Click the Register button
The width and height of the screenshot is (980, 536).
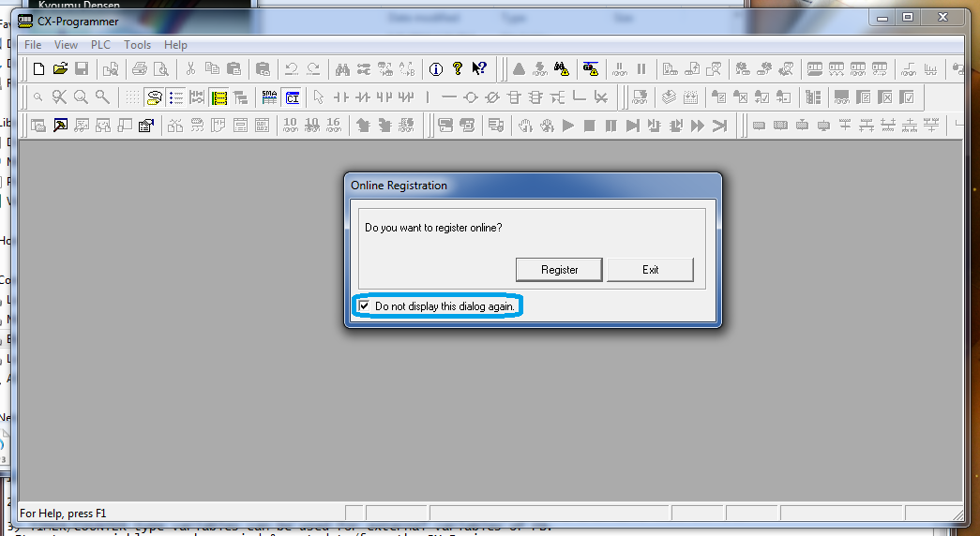click(559, 270)
